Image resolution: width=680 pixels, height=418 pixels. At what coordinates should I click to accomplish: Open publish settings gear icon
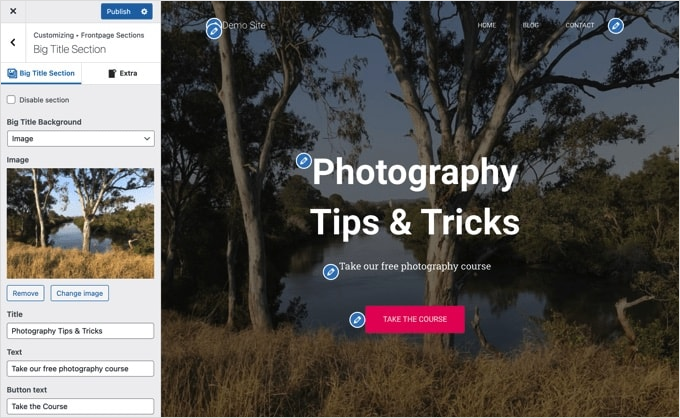(x=144, y=12)
